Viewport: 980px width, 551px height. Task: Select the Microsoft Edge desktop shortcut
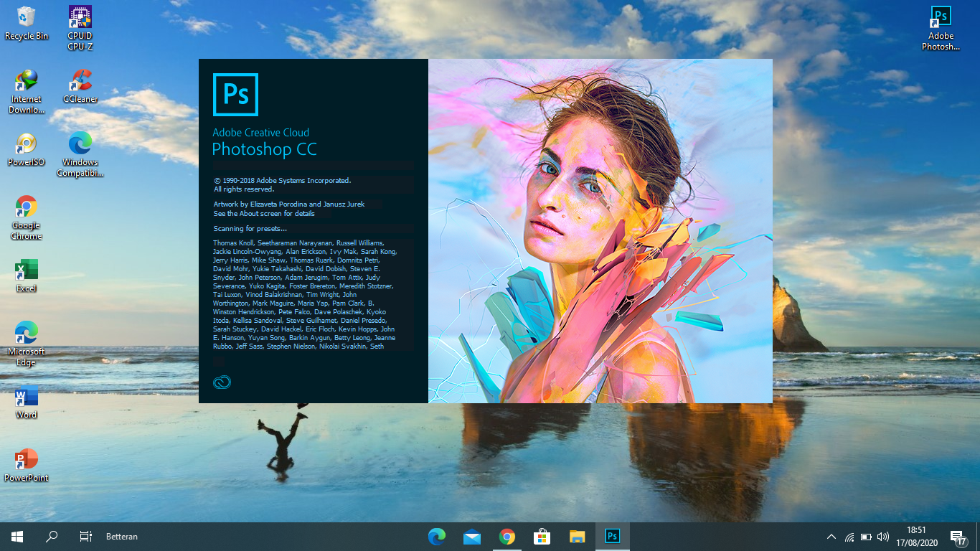tap(27, 344)
